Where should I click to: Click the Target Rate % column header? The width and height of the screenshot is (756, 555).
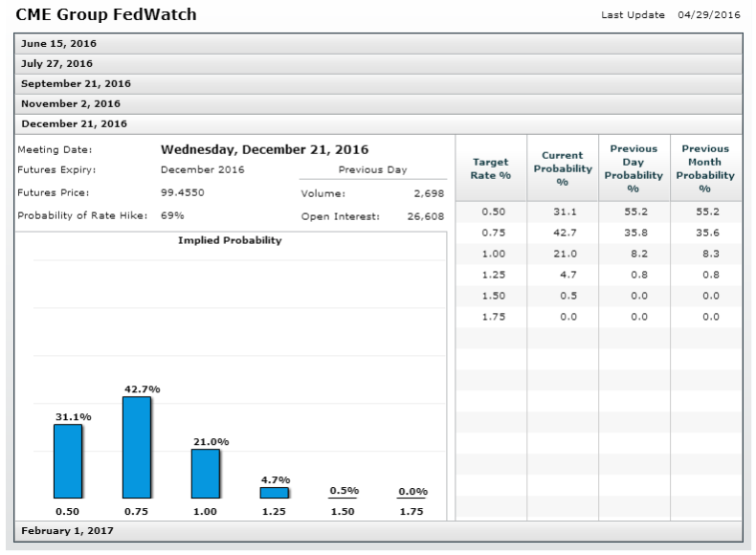tap(491, 168)
